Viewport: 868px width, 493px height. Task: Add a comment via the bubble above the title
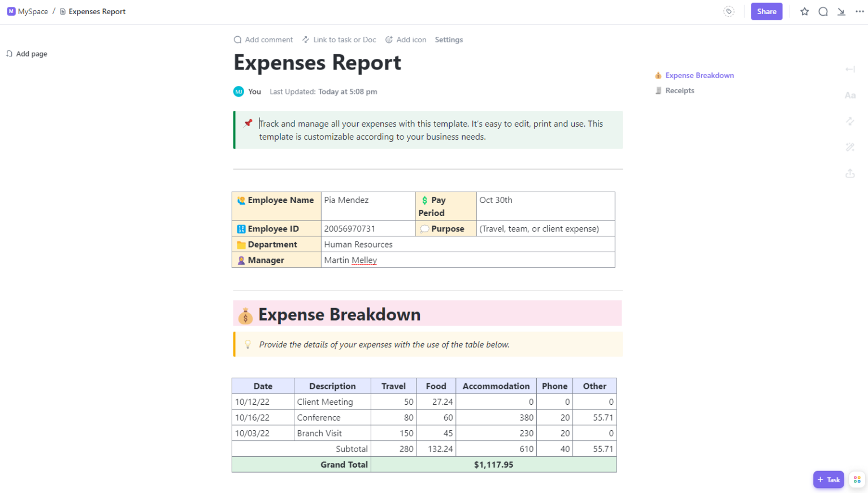click(x=263, y=40)
